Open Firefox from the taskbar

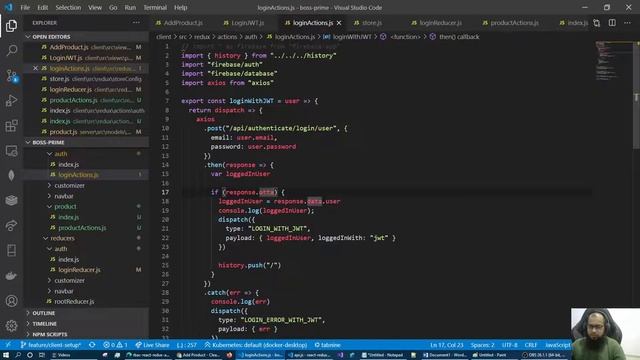click(229, 355)
